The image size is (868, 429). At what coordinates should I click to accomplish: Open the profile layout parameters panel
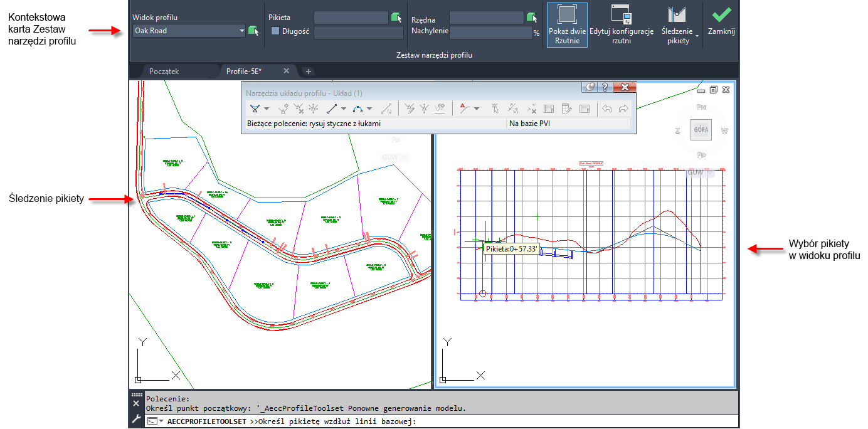tap(549, 109)
